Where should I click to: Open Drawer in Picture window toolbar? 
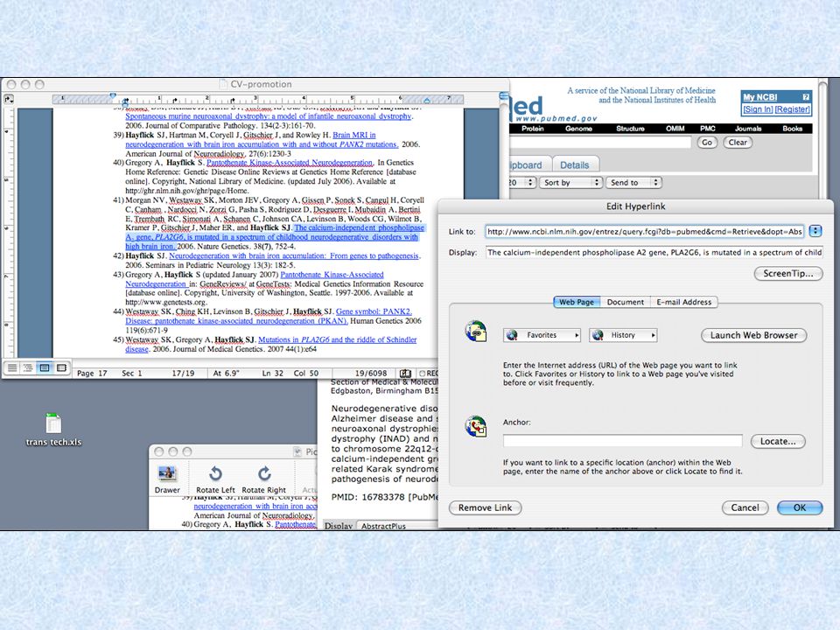click(x=167, y=479)
